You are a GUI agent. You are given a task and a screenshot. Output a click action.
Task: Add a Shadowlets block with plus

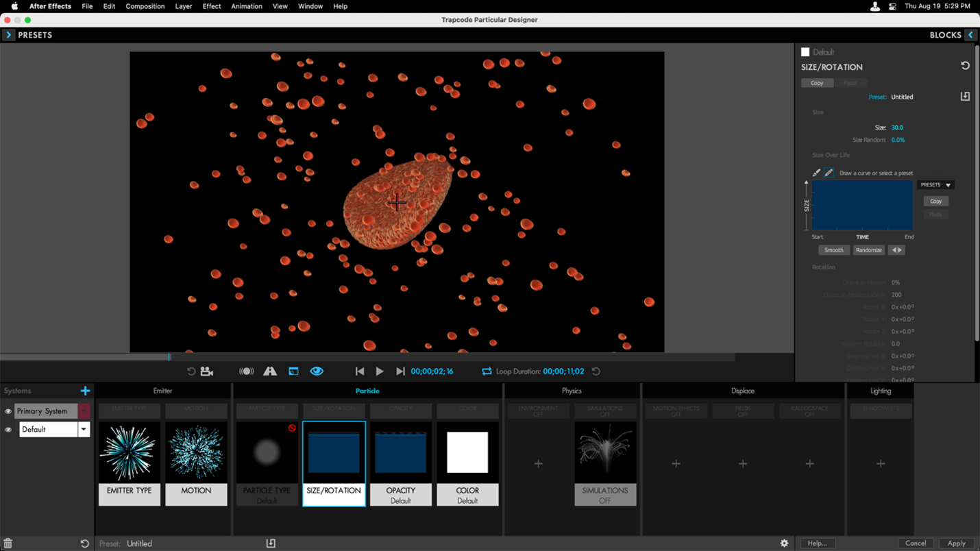pyautogui.click(x=881, y=464)
